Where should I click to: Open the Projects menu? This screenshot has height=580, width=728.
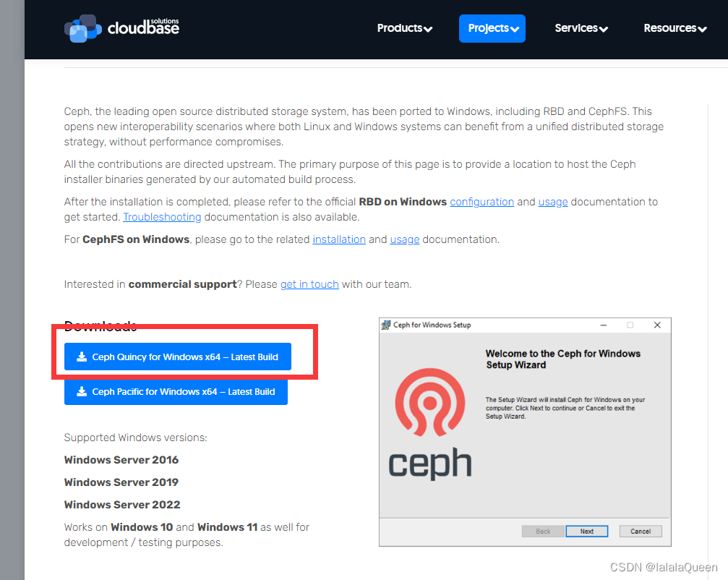pos(492,28)
